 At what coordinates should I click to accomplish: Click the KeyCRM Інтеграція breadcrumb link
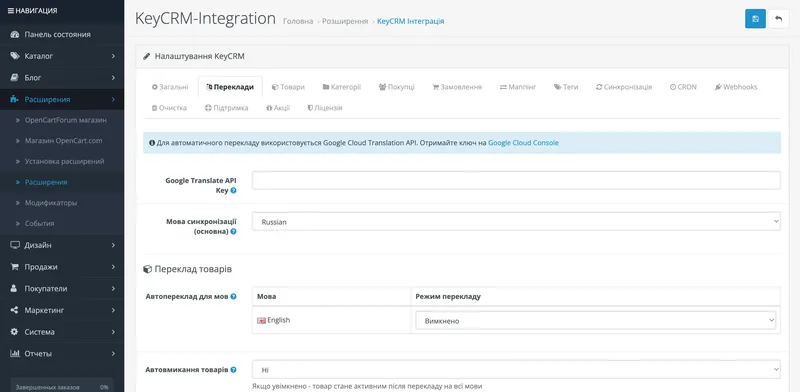click(411, 21)
